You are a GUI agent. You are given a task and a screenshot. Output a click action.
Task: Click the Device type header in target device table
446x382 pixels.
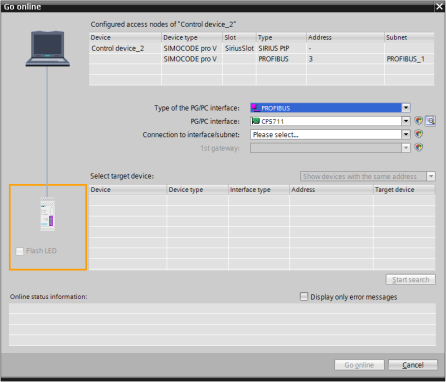tap(197, 190)
